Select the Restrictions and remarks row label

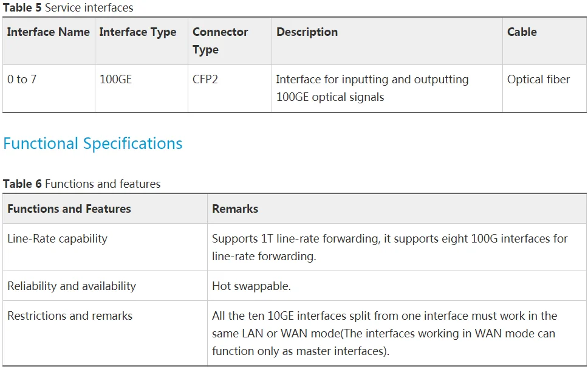pos(70,316)
